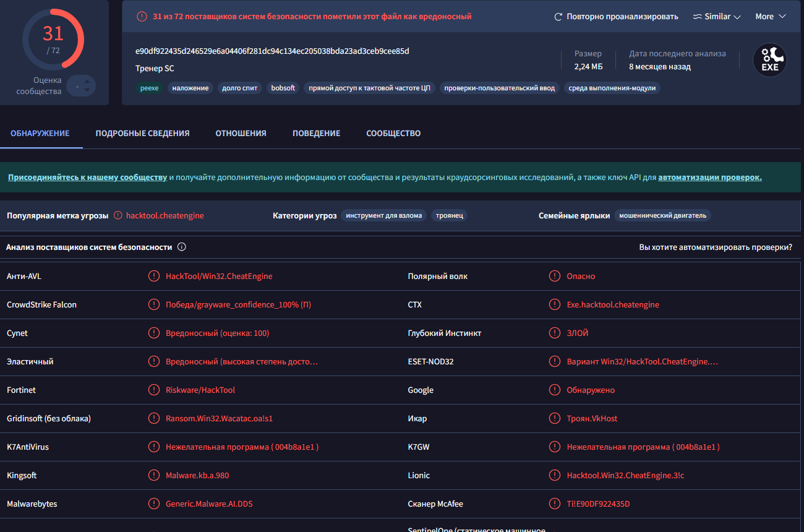Click the Троян.VkHost detection result
Image resolution: width=804 pixels, height=532 pixels.
coord(592,418)
